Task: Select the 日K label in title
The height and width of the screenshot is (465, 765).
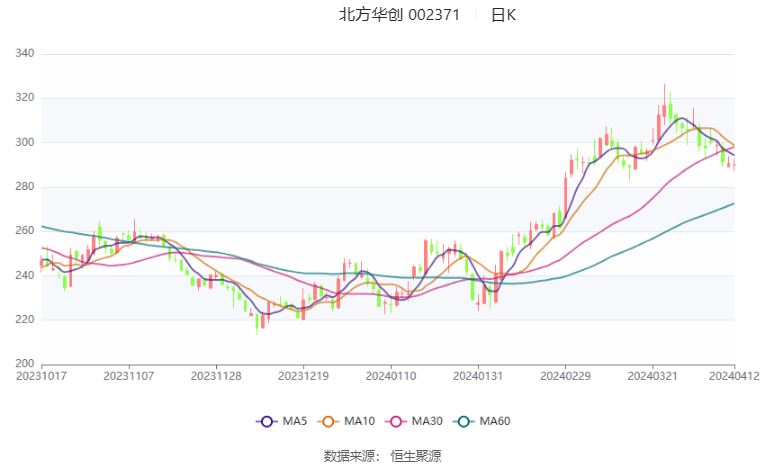Action: [x=503, y=15]
